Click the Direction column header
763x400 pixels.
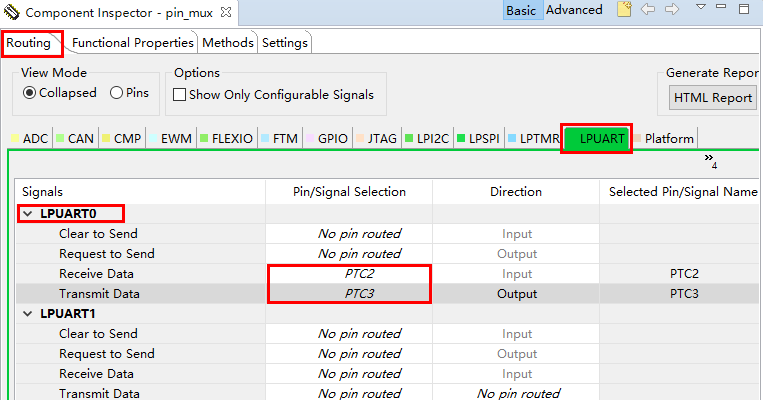click(515, 191)
